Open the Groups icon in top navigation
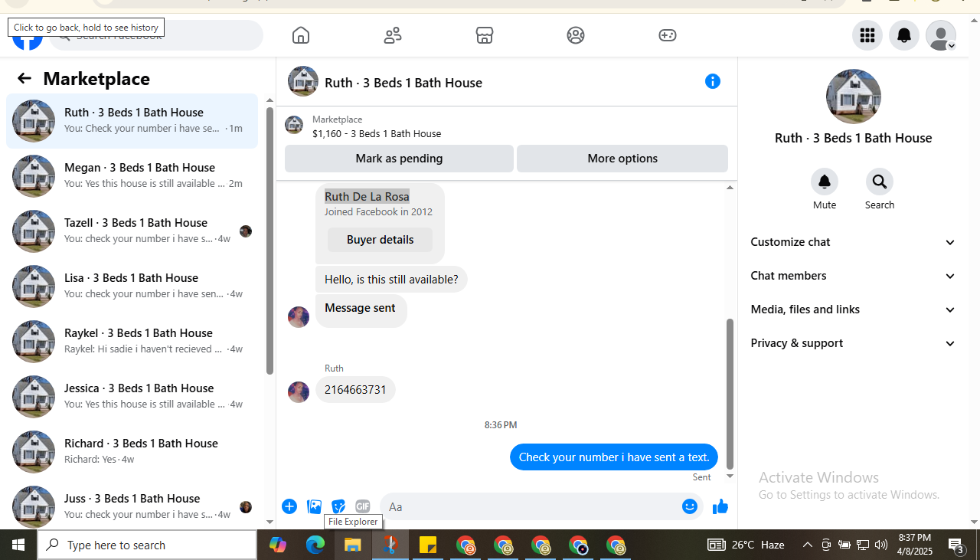The width and height of the screenshot is (980, 560). coord(576,35)
